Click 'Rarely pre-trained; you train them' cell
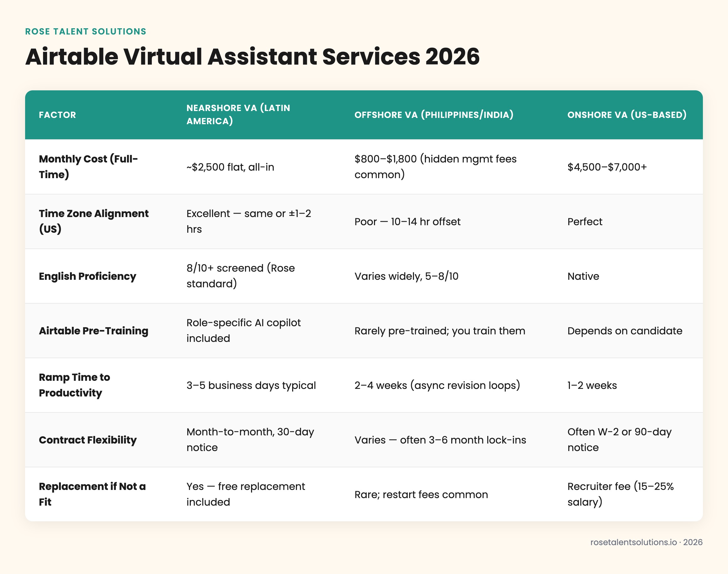This screenshot has width=728, height=574. 440,331
